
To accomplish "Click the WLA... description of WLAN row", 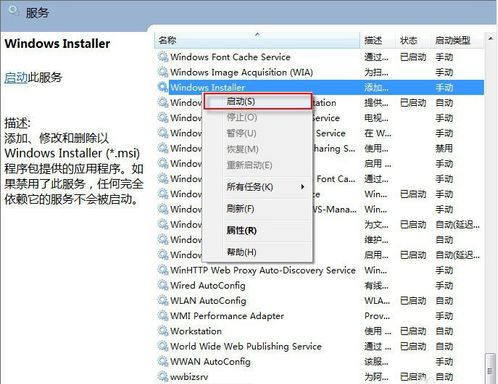I will pos(377,301).
